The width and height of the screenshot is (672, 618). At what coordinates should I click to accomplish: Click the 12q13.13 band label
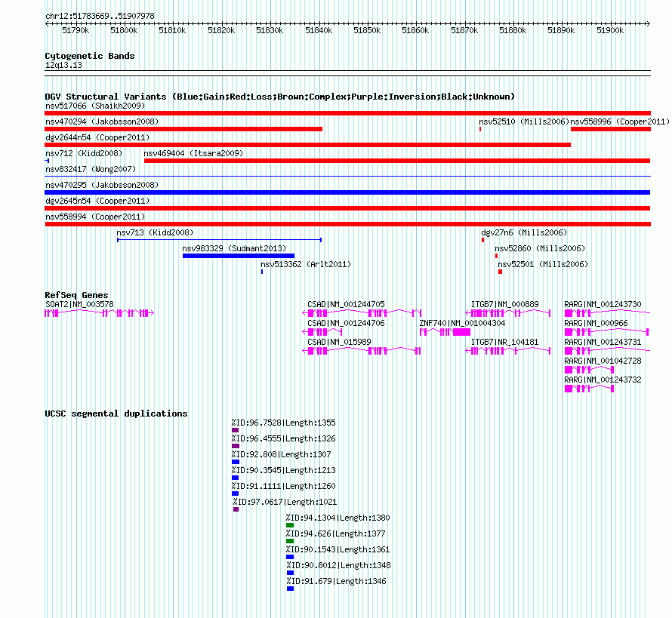tap(63, 65)
